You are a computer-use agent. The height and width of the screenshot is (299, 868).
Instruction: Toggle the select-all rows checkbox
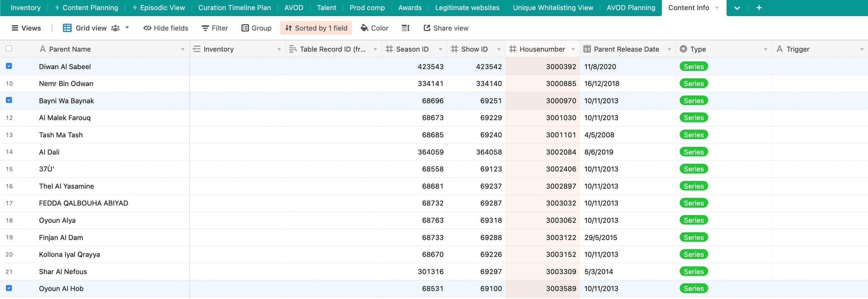click(x=9, y=48)
